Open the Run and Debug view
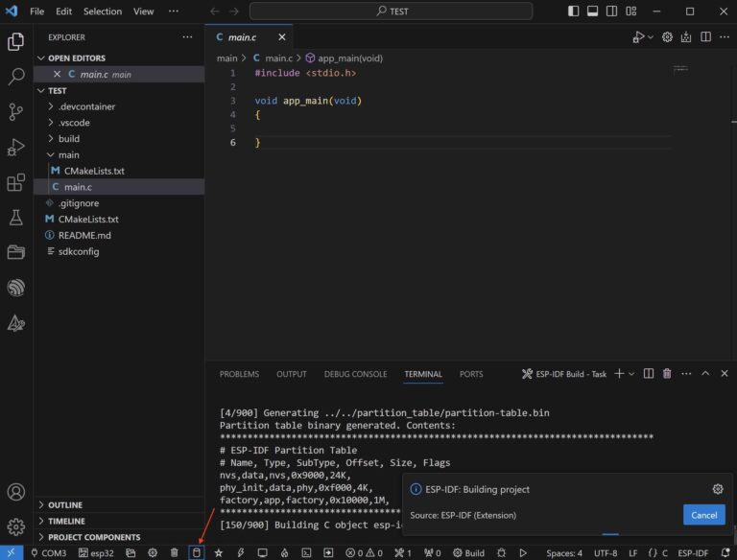The image size is (737, 560). click(15, 147)
